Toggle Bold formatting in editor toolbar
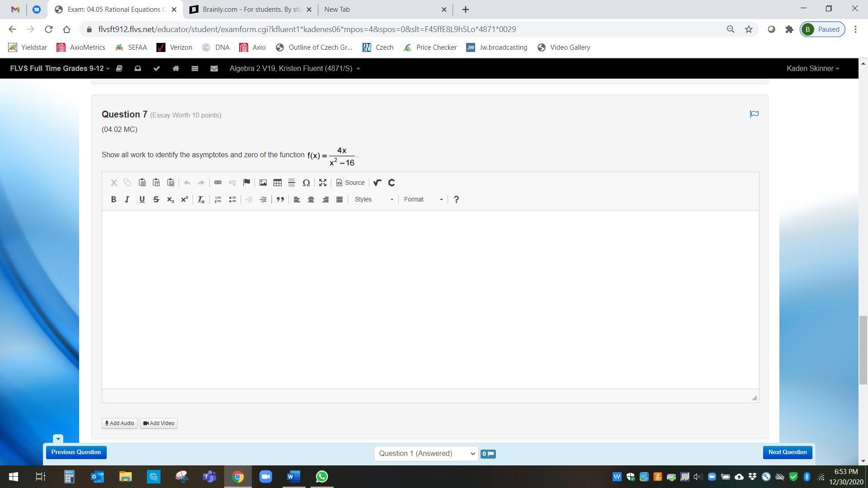 (113, 199)
